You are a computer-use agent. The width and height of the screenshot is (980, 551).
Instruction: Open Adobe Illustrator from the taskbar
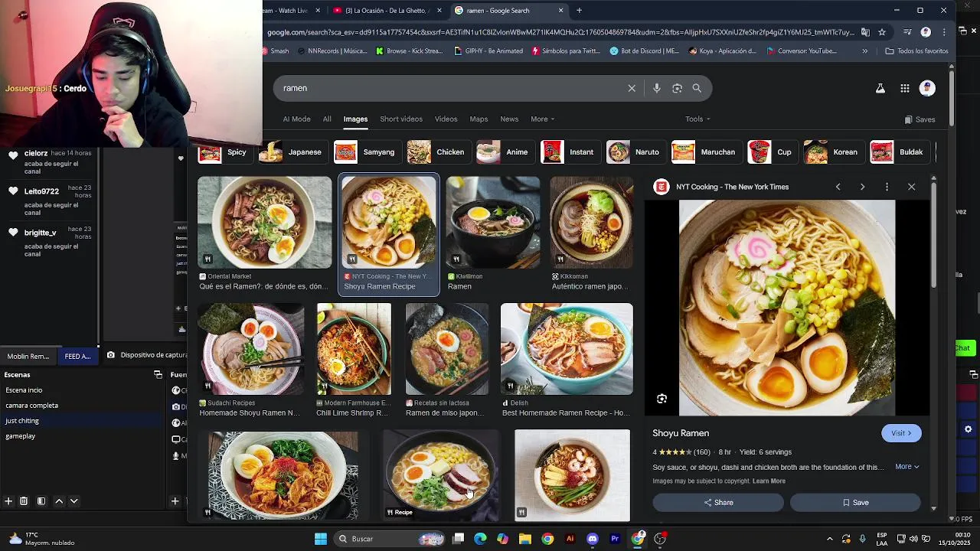(x=570, y=539)
